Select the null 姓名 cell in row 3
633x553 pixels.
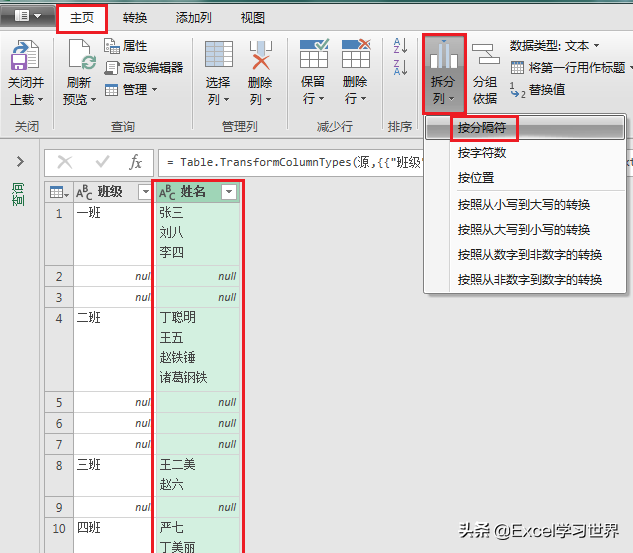tap(197, 297)
